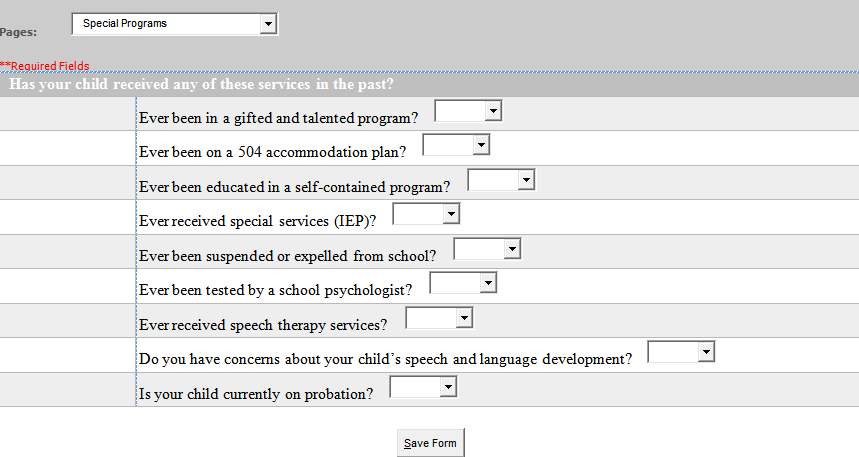Viewport: 859px width, 457px height.
Task: Click the Pages dropdown arrow button
Action: point(268,24)
